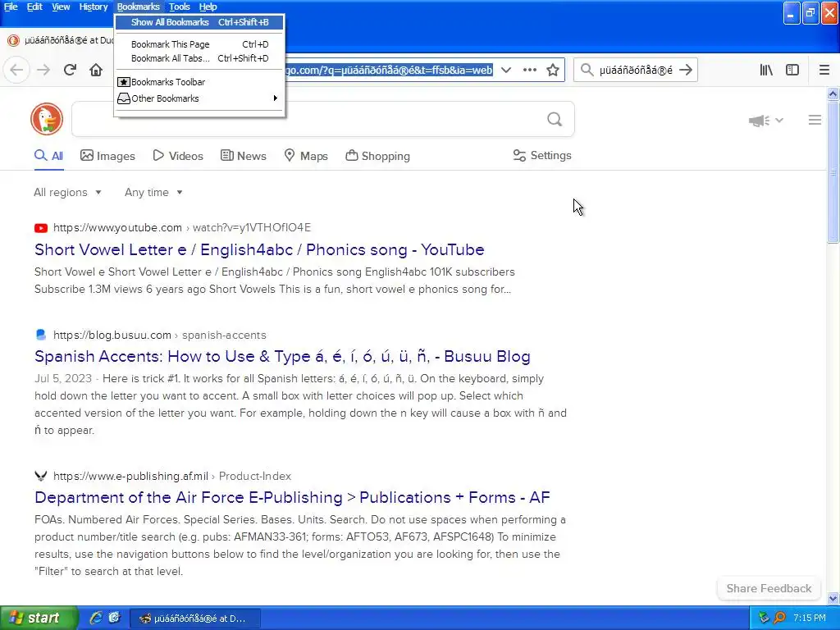Open the Edit menu
Viewport: 840px width, 630px height.
pos(34,7)
